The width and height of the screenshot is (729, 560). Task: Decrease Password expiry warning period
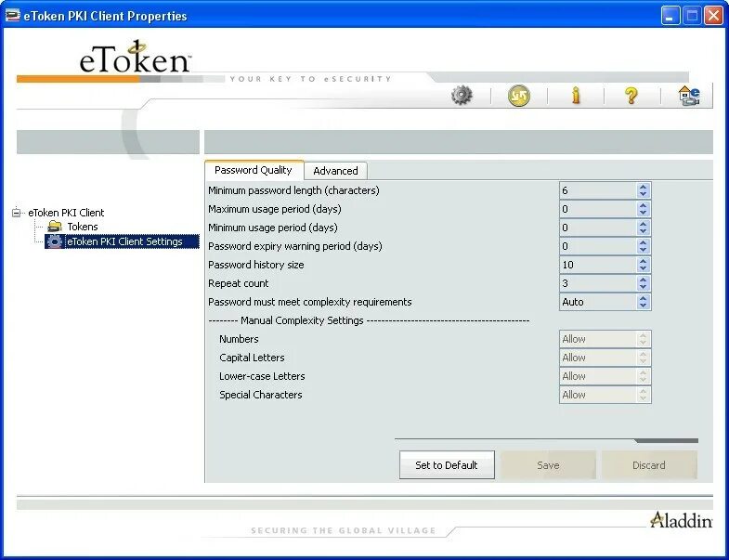[643, 250]
